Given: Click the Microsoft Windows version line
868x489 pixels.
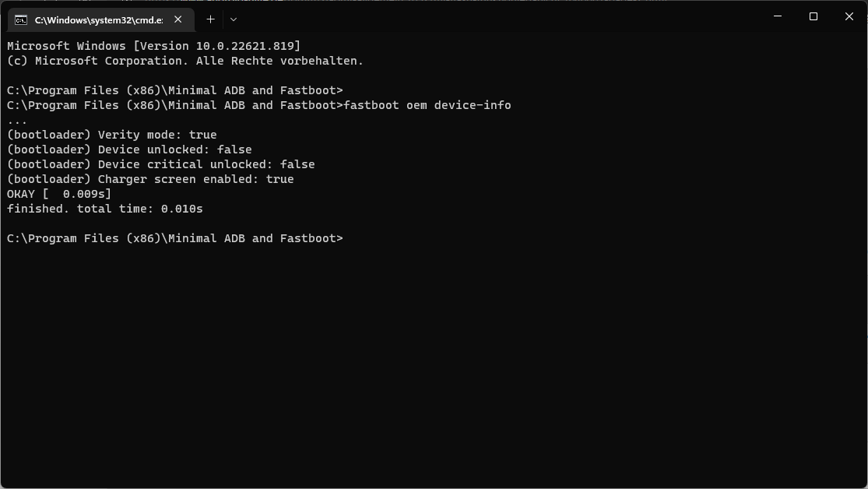Looking at the screenshot, I should 153,46.
